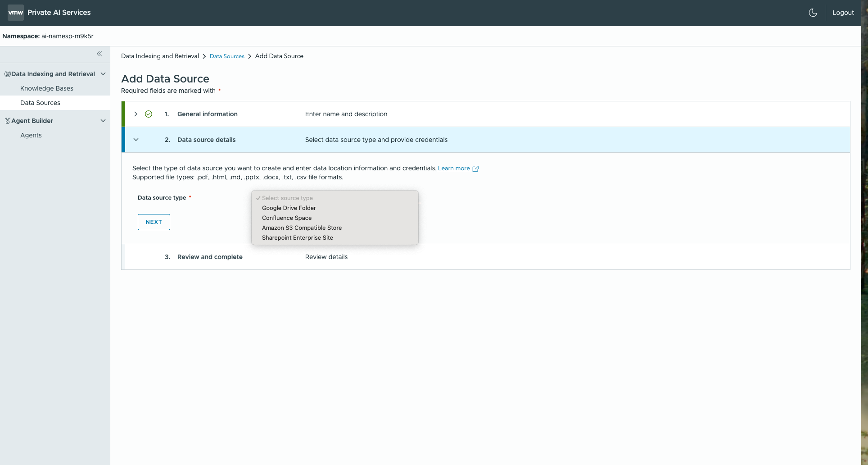The image size is (868, 465).
Task: Click the Private AI Services title
Action: pos(59,13)
